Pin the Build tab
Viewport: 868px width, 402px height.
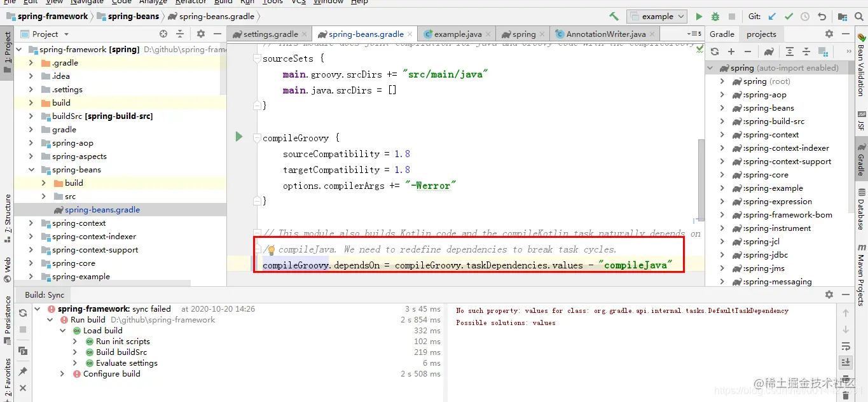pos(23,371)
